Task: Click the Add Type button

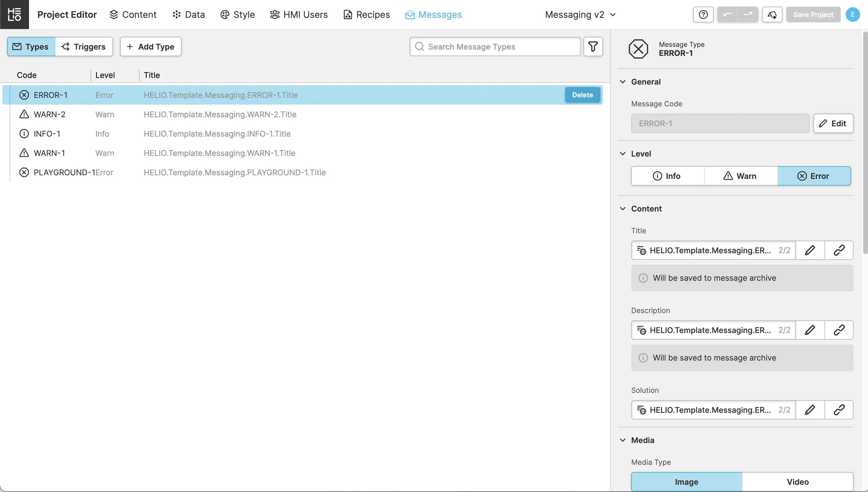Action: 151,47
